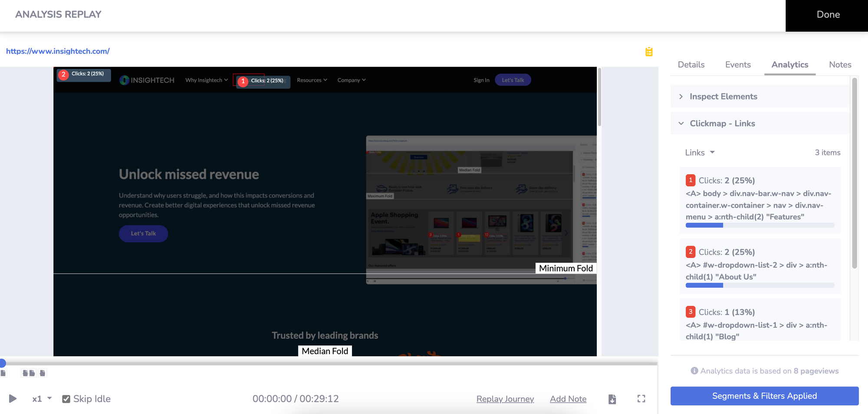Click the red badge 3 on the Blog clickmap item

click(690, 312)
